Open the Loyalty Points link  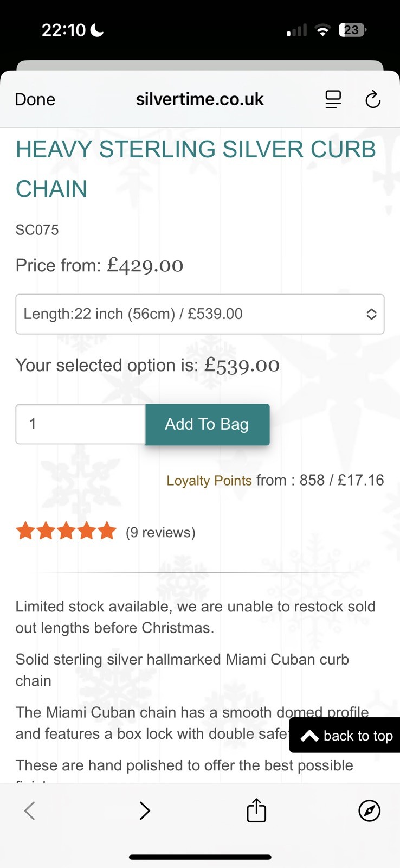pos(209,481)
